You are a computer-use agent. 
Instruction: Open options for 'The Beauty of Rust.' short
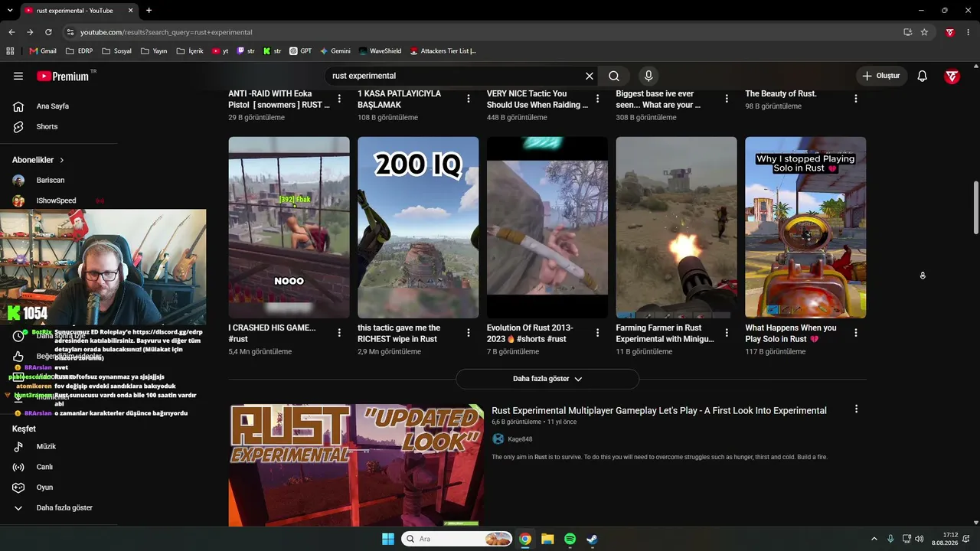[x=856, y=99]
